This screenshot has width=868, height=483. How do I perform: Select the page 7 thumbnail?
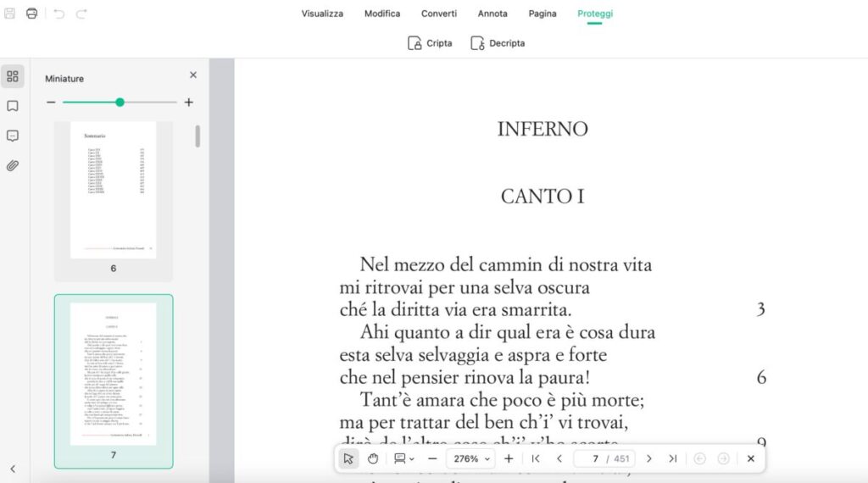[x=114, y=382]
